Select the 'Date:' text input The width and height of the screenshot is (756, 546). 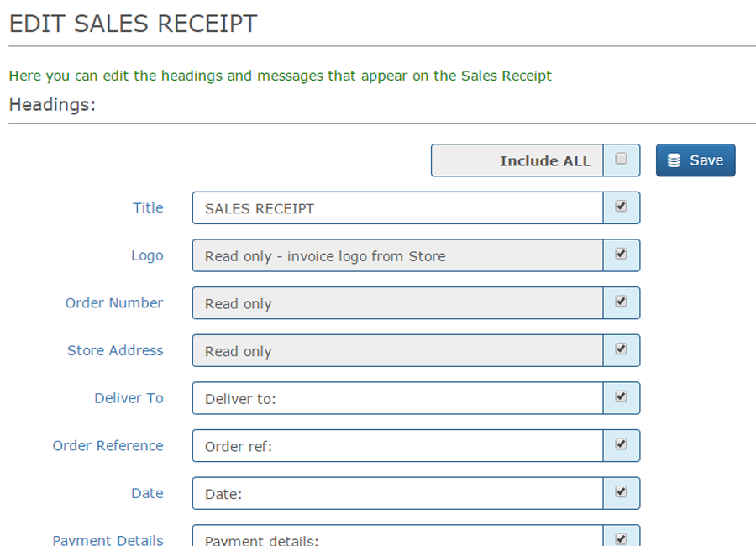tap(396, 494)
